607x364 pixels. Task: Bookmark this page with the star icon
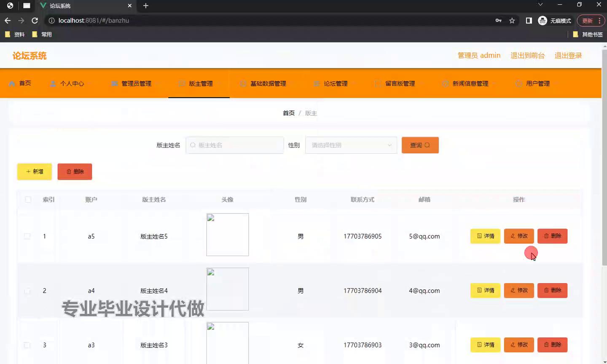[512, 21]
